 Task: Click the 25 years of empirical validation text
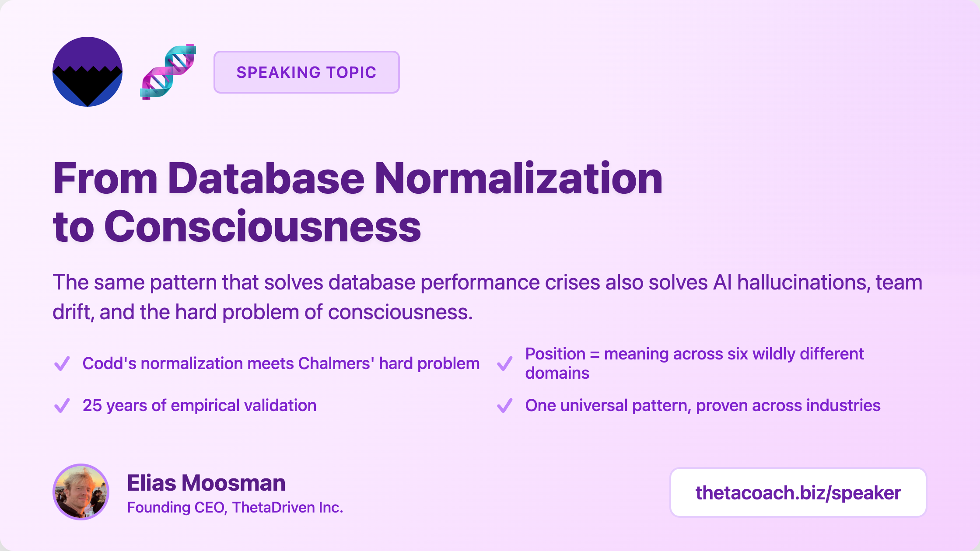tap(199, 405)
